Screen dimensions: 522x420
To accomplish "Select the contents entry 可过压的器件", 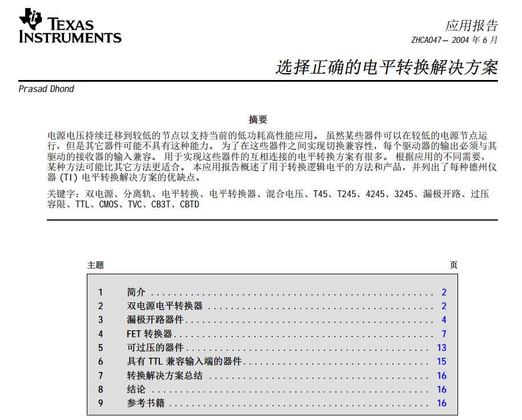I will click(x=155, y=348).
